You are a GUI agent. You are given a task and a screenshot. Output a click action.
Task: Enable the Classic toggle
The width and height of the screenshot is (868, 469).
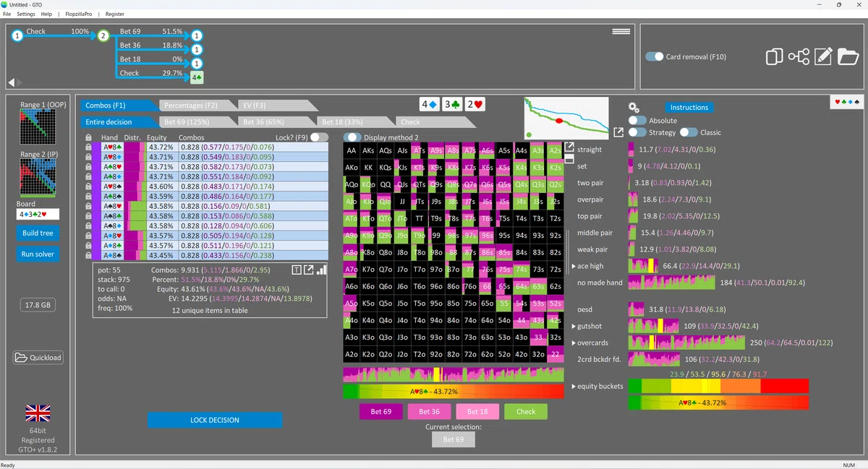pyautogui.click(x=688, y=132)
